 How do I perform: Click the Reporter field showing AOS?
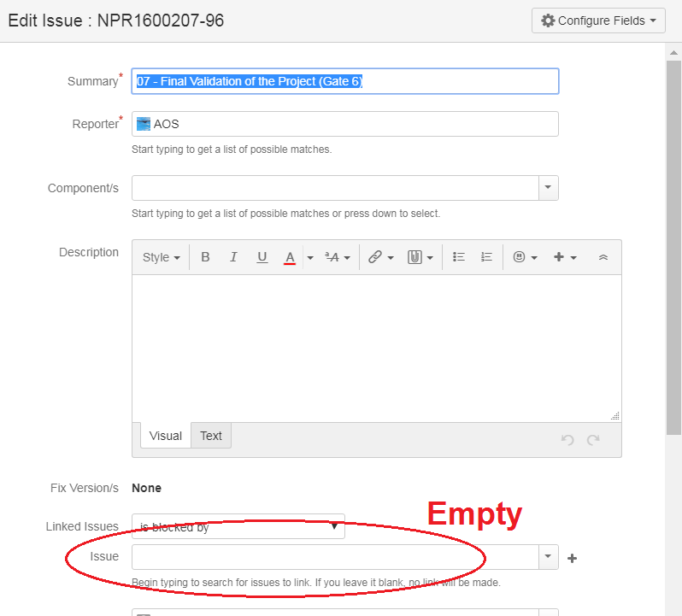pos(345,124)
